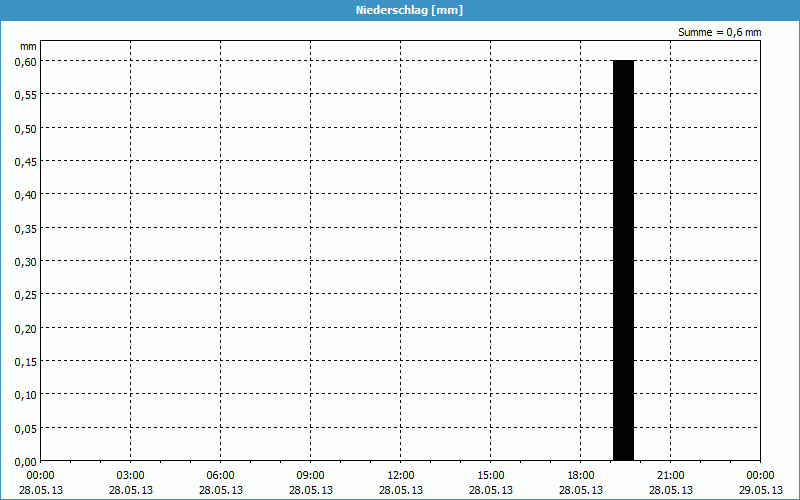This screenshot has width=800, height=500.
Task: Select the 'mm' unit label above y-axis
Action: 28,46
